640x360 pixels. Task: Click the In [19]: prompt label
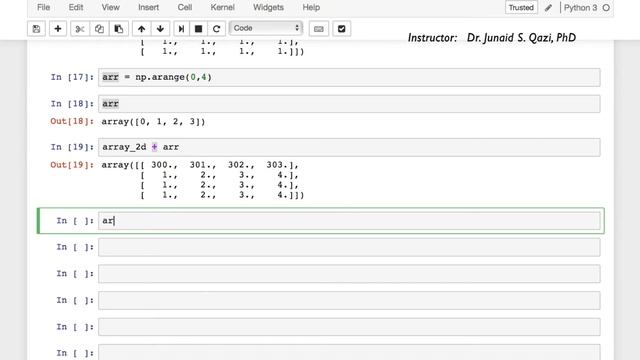tap(72, 147)
